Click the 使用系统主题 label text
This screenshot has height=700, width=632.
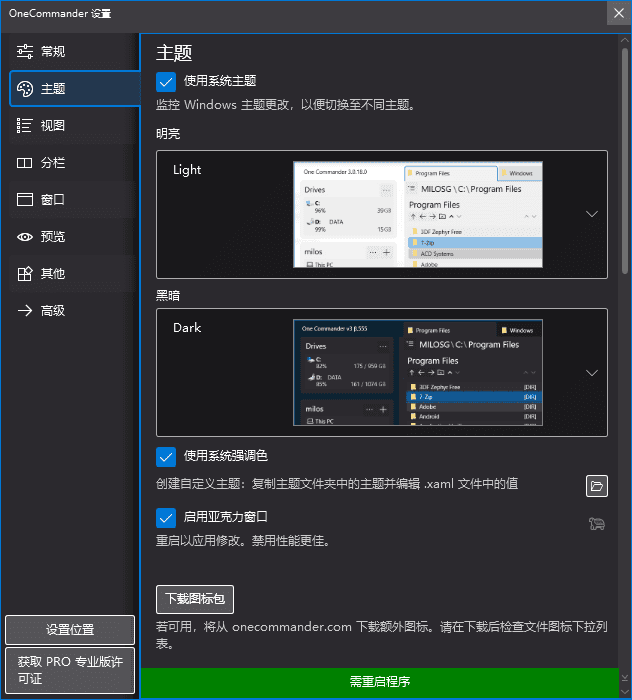pyautogui.click(x=220, y=81)
